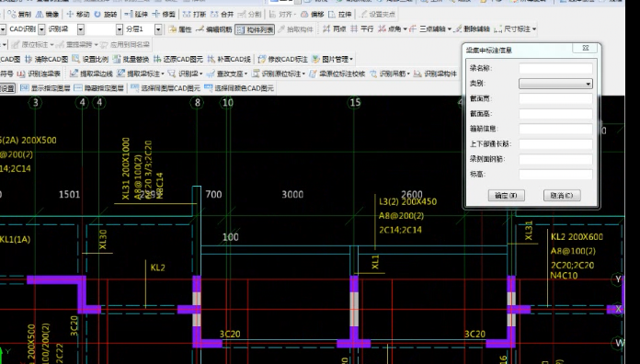Select the 打断 (Break) tool
The height and width of the screenshot is (364, 640).
[x=194, y=15]
